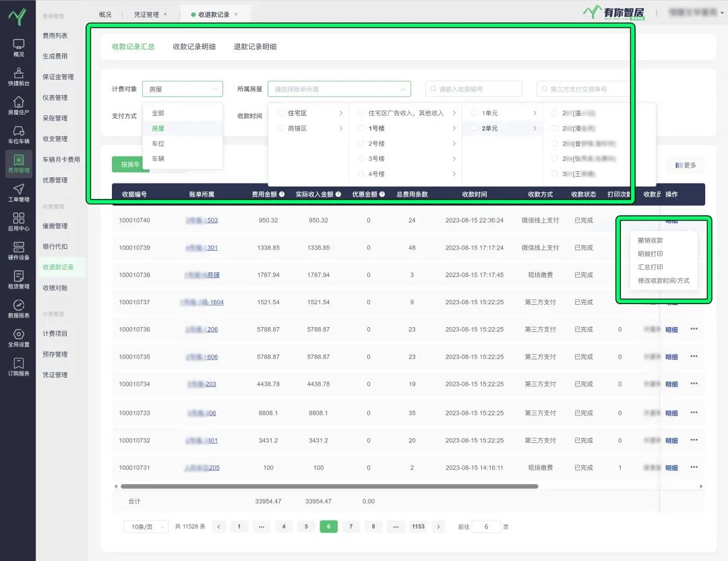Go to page 7 in pagination
The image size is (728, 561).
pos(351,527)
